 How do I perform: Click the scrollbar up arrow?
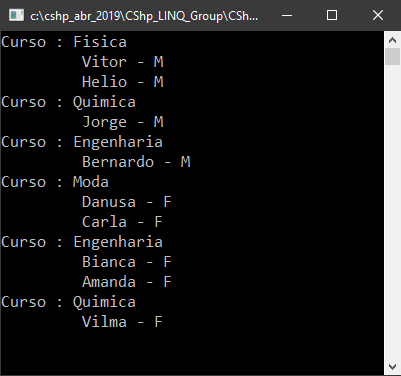(x=392, y=40)
